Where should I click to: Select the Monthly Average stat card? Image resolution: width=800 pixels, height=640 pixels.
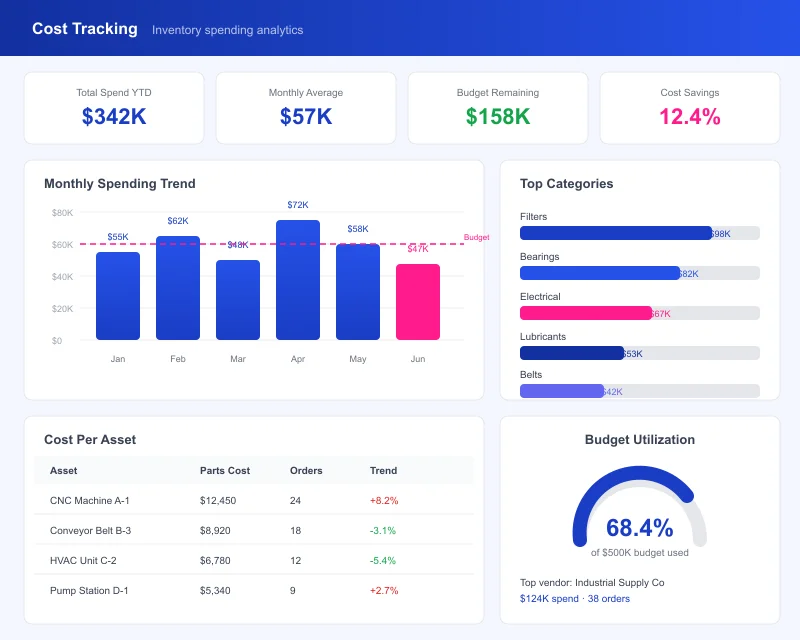(x=305, y=105)
